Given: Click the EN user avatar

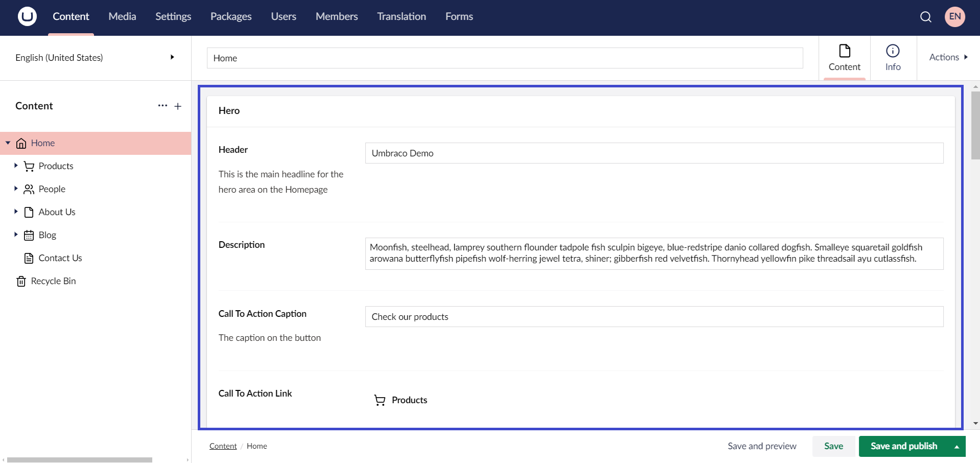Looking at the screenshot, I should pos(954,16).
